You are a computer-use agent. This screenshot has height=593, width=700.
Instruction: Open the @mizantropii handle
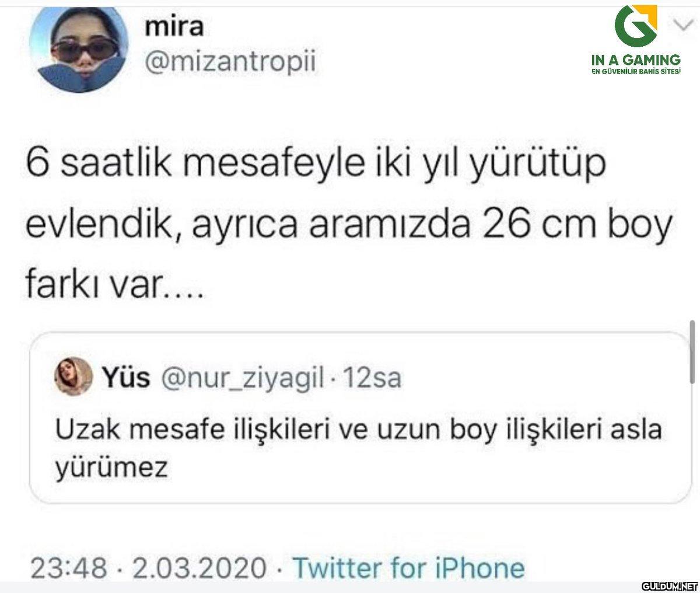click(x=230, y=61)
